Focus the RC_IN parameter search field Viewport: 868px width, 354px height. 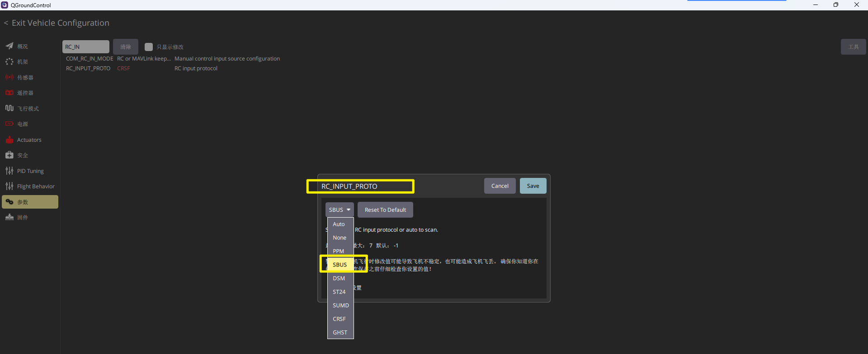(86, 47)
